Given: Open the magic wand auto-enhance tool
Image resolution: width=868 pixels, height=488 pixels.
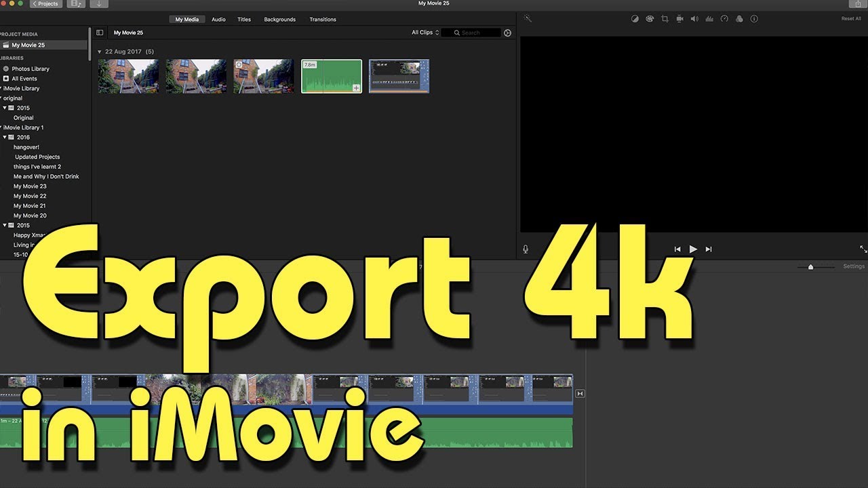Looking at the screenshot, I should tap(528, 19).
